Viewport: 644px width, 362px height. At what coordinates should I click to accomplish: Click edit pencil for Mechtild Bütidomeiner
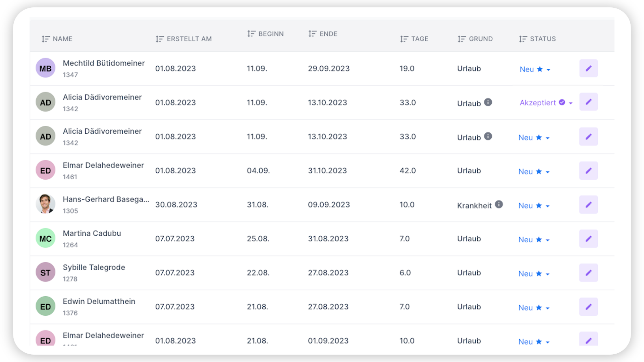pos(588,68)
